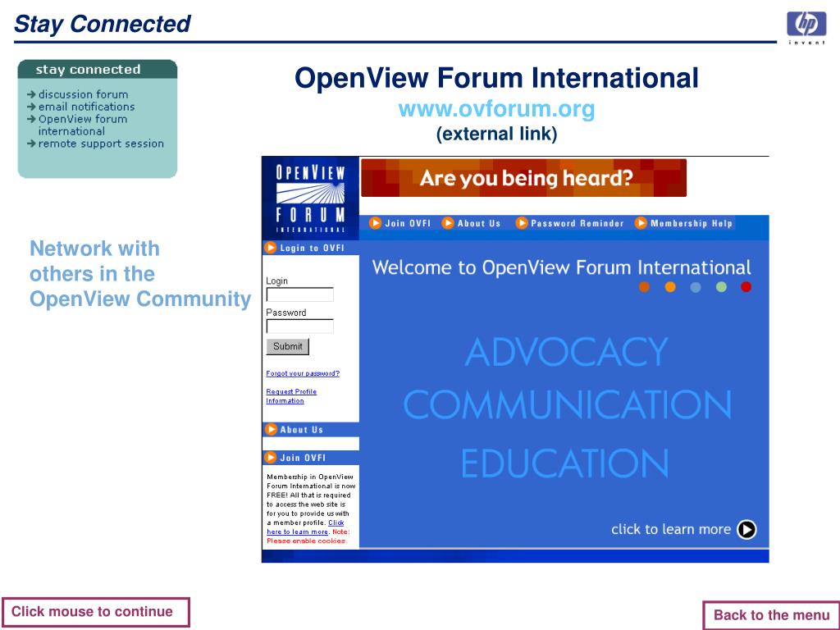Image resolution: width=840 pixels, height=630 pixels.
Task: Click the 'Please enable cookies' note
Action: pos(307,541)
